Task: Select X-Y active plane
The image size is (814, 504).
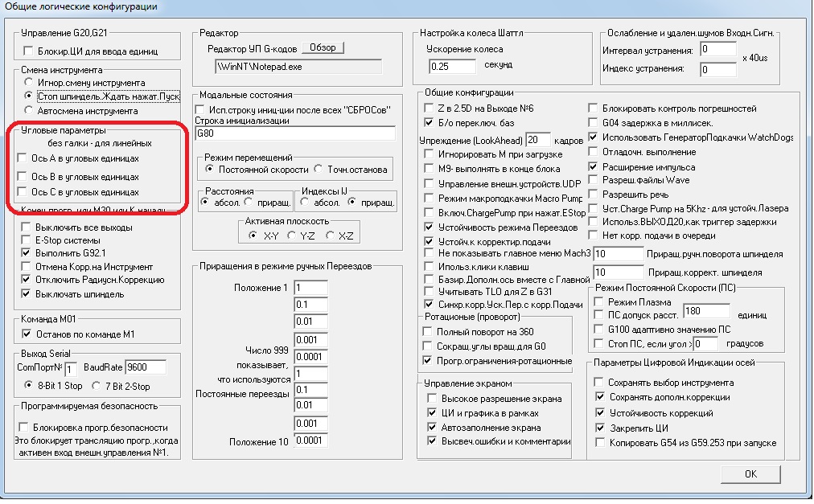Action: (x=253, y=236)
